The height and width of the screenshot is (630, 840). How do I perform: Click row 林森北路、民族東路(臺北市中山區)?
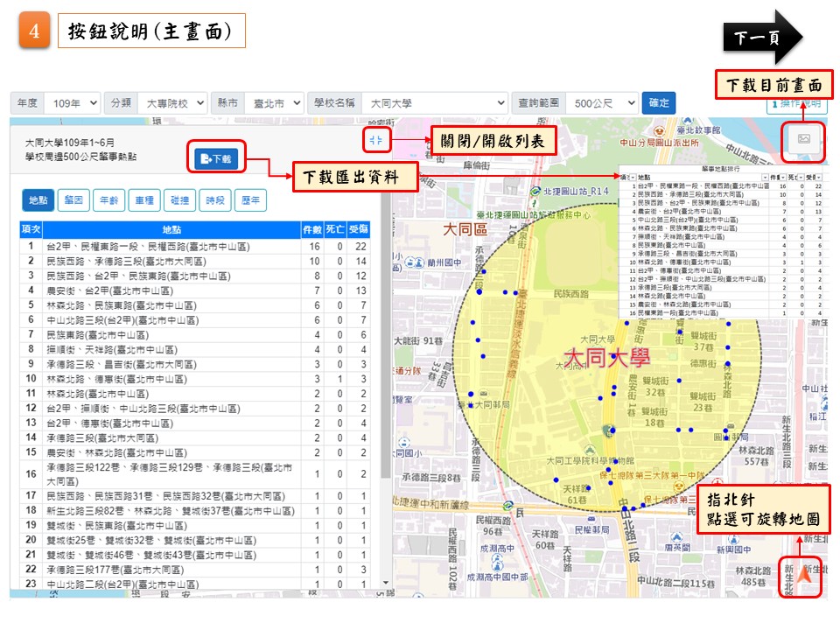(x=195, y=305)
